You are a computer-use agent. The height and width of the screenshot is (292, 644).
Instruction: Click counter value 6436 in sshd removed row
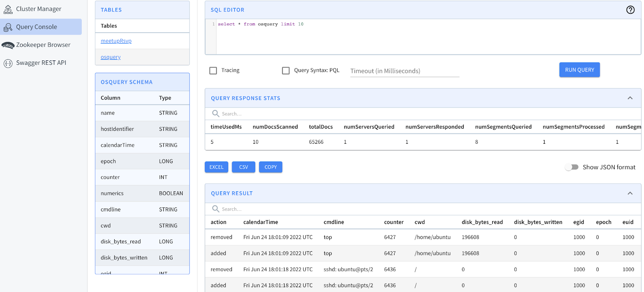pos(390,269)
